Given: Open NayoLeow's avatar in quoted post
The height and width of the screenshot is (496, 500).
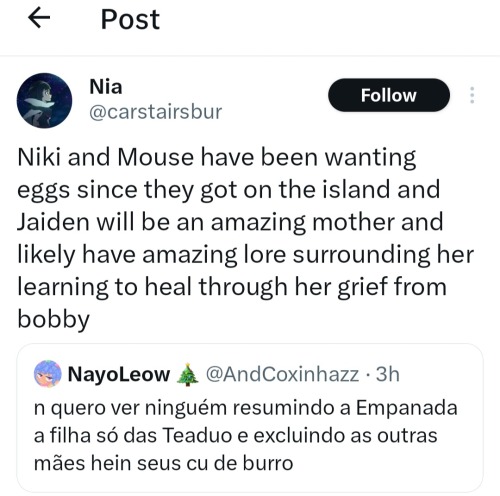Looking at the screenshot, I should click(48, 374).
